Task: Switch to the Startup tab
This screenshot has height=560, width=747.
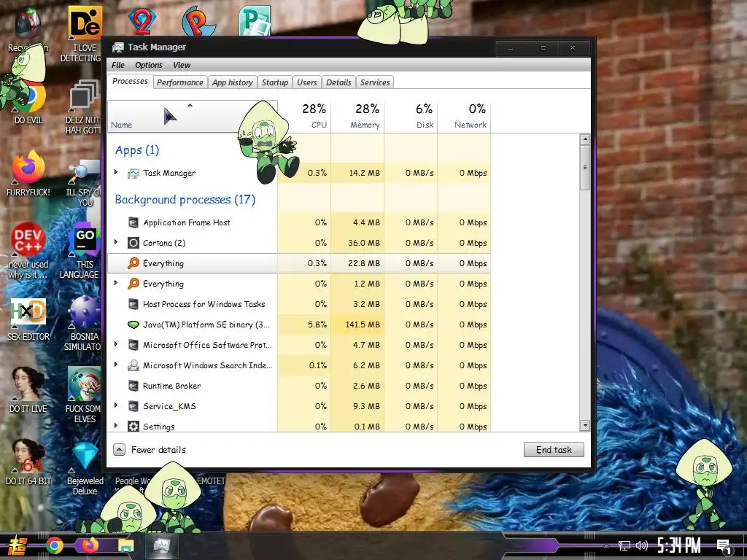Action: 275,82
